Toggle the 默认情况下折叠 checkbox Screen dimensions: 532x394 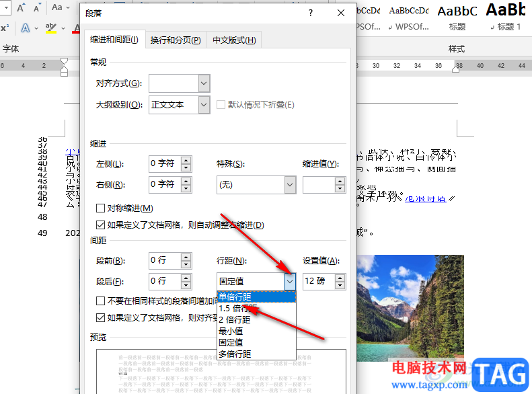[221, 105]
